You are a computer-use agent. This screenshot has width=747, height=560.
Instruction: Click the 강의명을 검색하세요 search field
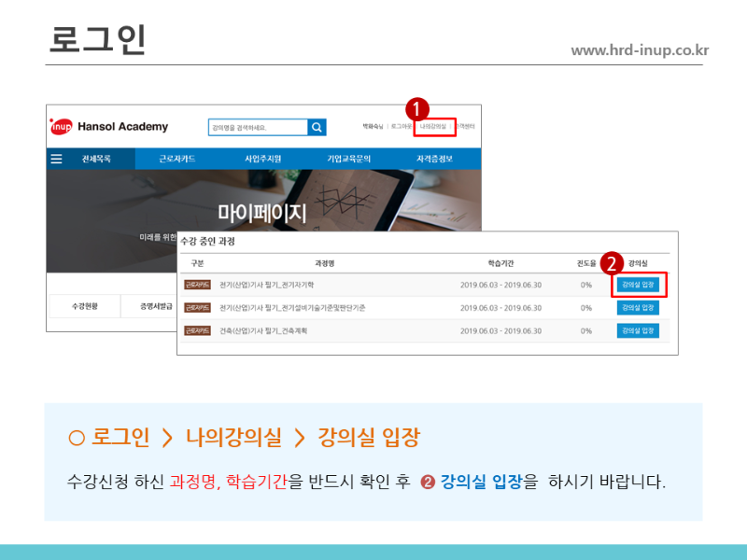tap(259, 127)
